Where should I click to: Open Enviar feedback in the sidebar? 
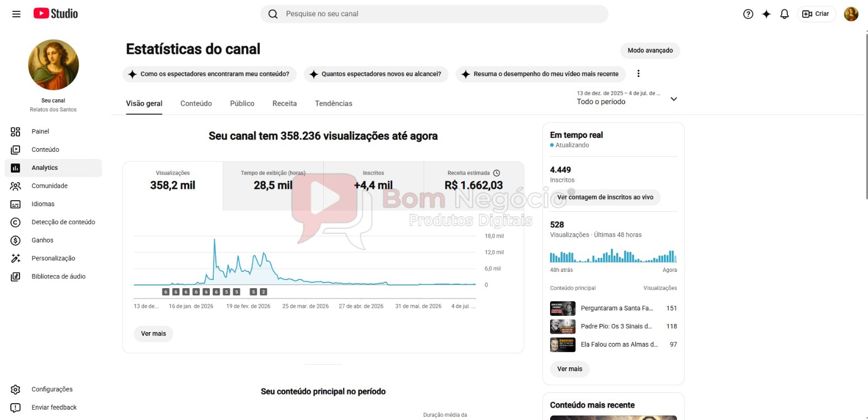tap(53, 408)
